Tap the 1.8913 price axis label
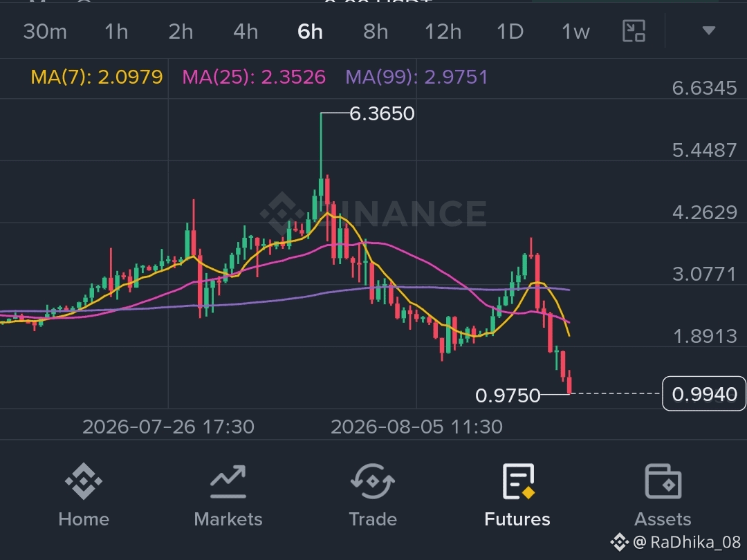 pos(704,337)
